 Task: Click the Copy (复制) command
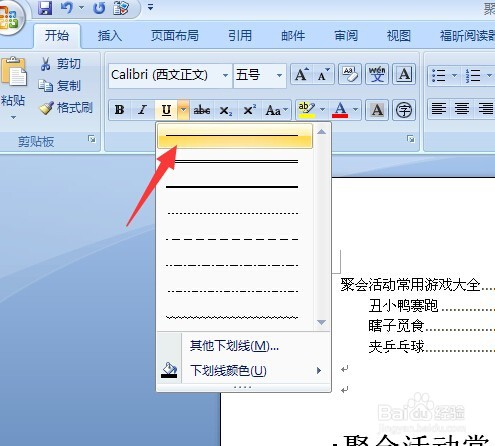[59, 86]
